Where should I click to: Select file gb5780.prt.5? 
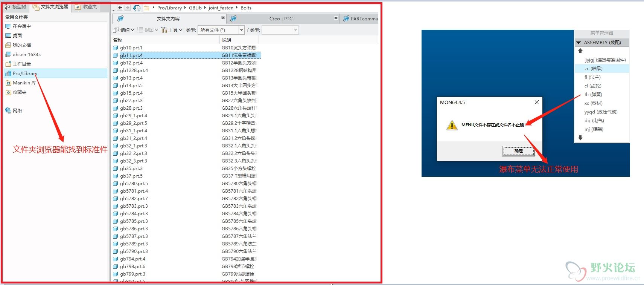pyautogui.click(x=134, y=184)
